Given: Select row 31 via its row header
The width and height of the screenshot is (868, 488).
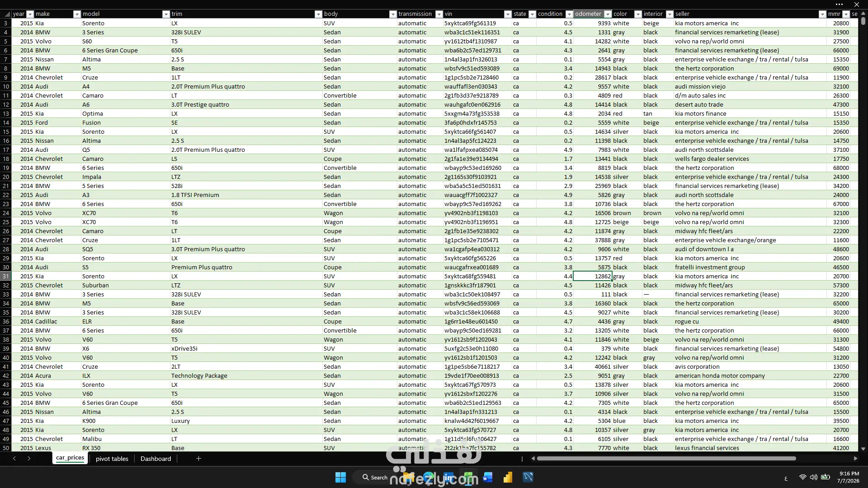Looking at the screenshot, I should click(x=6, y=276).
